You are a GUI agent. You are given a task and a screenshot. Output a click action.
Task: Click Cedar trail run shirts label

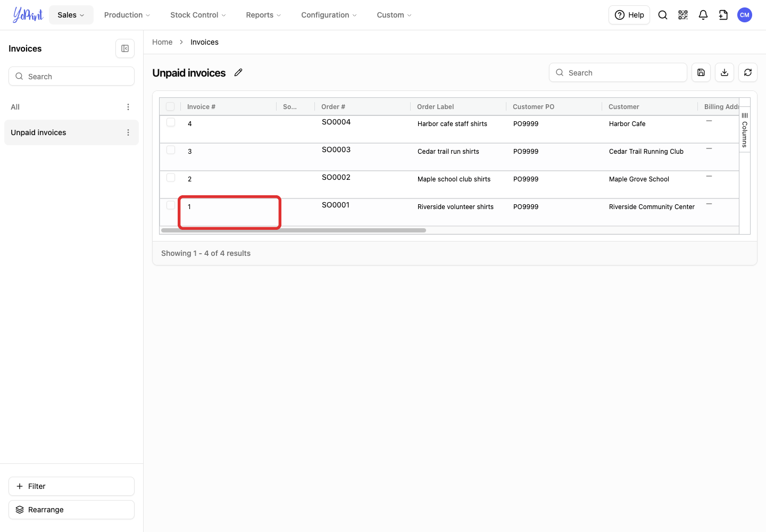448,152
